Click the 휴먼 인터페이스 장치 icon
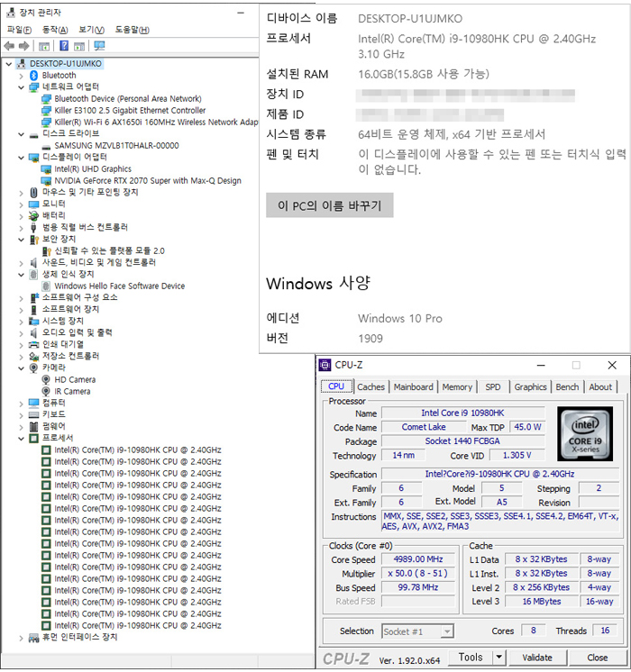The height and width of the screenshot is (672, 631). (x=34, y=638)
